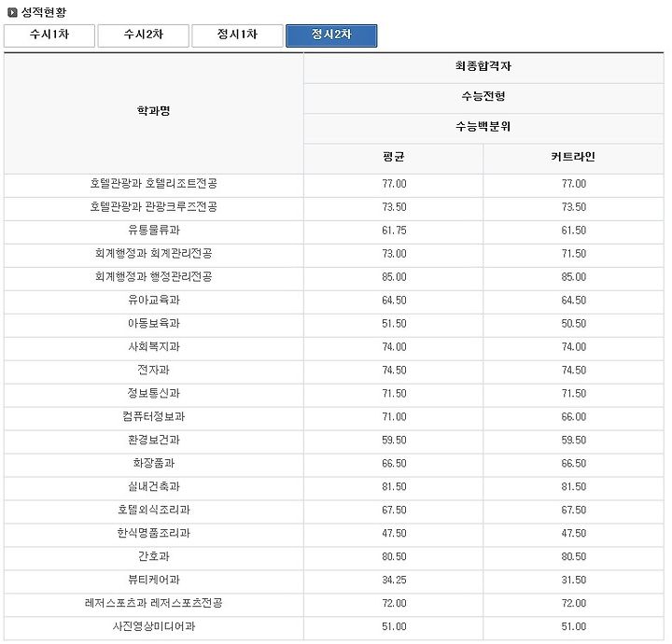
Task: Click the active 정시2차 tab
Action: [331, 35]
